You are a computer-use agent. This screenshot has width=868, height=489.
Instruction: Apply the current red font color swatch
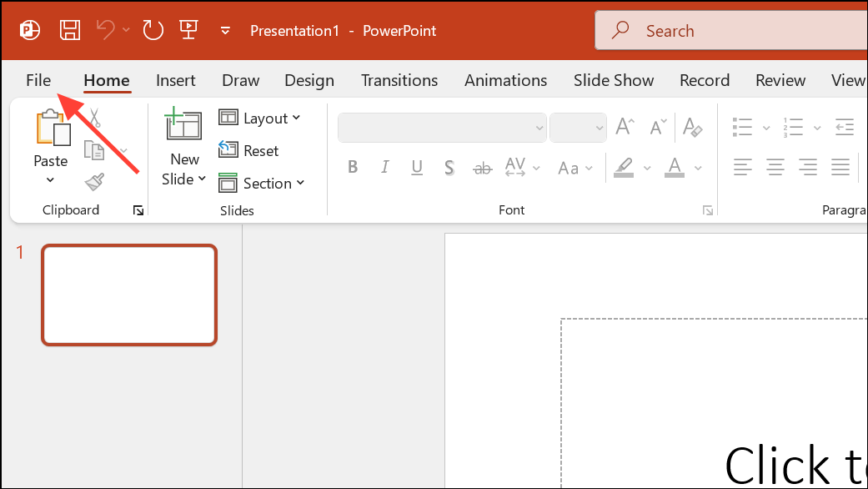[x=675, y=167]
